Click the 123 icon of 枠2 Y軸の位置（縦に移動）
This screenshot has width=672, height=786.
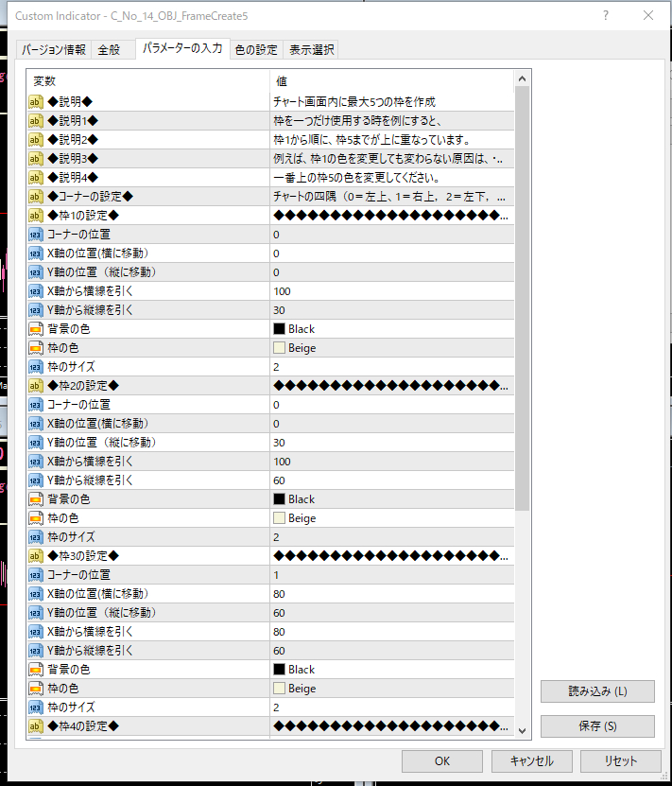[36, 443]
